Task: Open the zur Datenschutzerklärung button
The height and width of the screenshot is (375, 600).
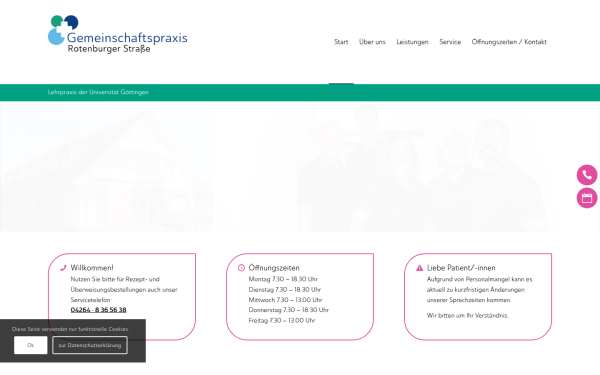Action: coord(90,345)
